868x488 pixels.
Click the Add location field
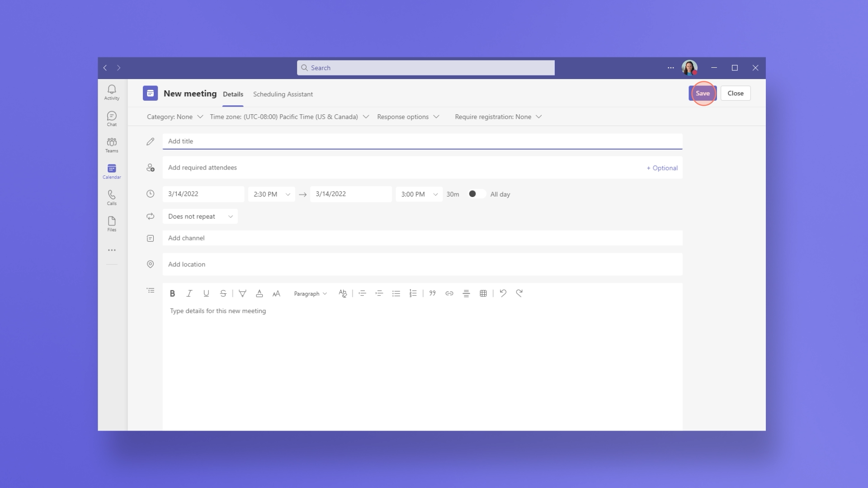pyautogui.click(x=422, y=264)
